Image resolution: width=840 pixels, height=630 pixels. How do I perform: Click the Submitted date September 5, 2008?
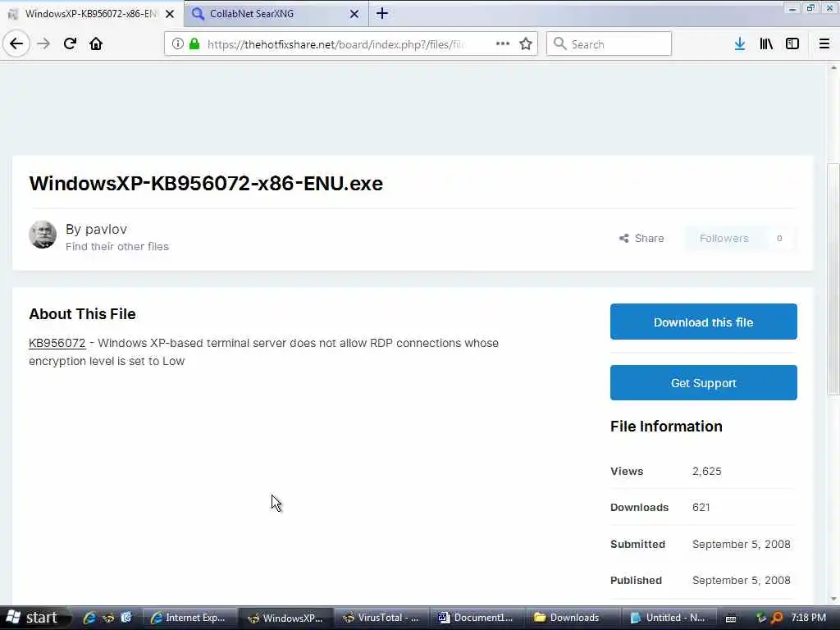click(x=741, y=545)
